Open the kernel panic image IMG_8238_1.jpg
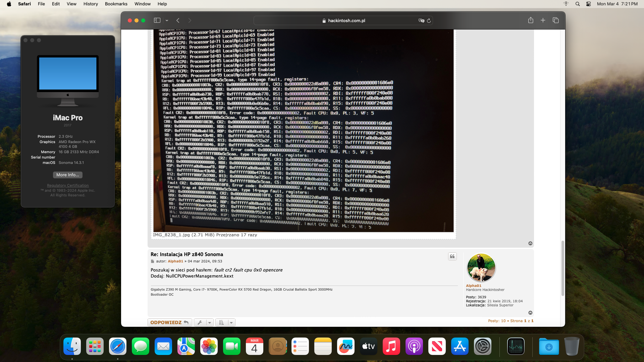 pos(303,131)
